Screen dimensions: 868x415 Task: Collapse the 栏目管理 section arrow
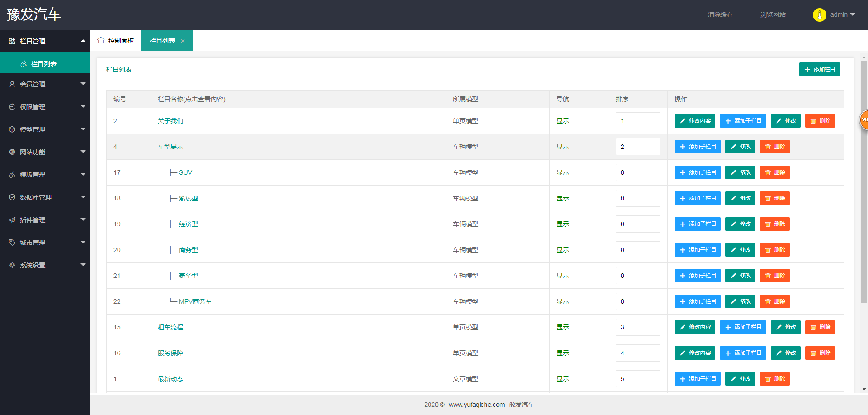tap(83, 41)
